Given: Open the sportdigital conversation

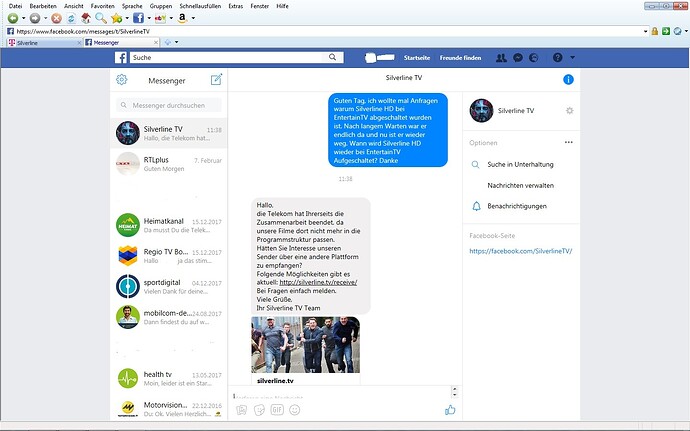Looking at the screenshot, I should (x=169, y=286).
